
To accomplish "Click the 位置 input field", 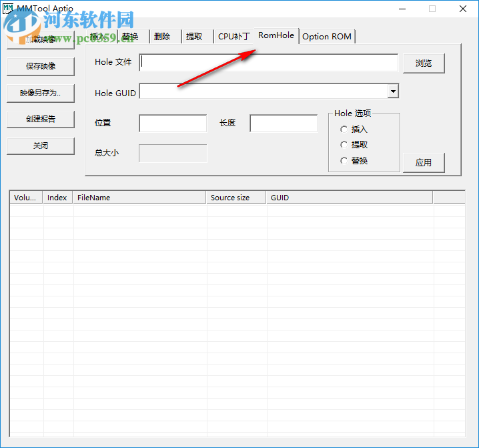I will pyautogui.click(x=173, y=124).
